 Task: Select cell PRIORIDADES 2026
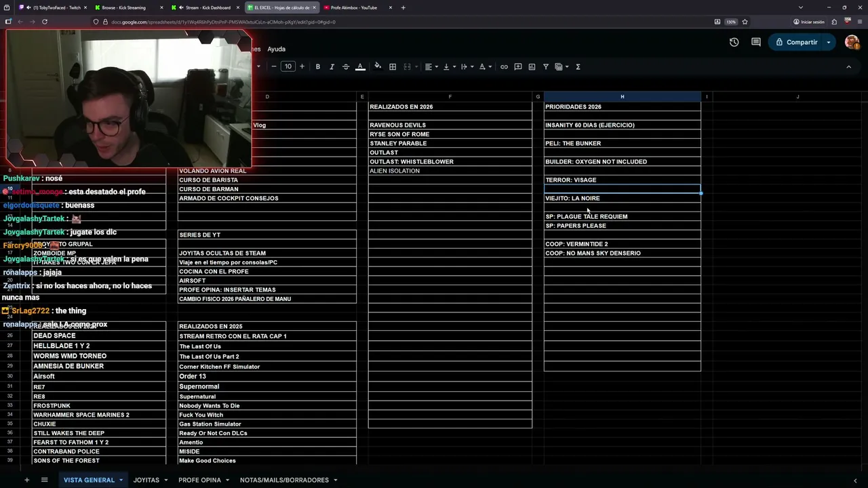click(622, 106)
